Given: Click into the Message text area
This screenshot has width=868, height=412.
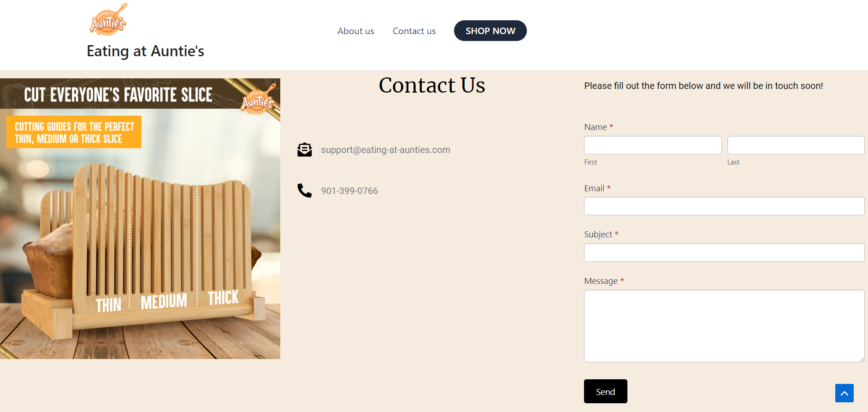Looking at the screenshot, I should click(724, 326).
